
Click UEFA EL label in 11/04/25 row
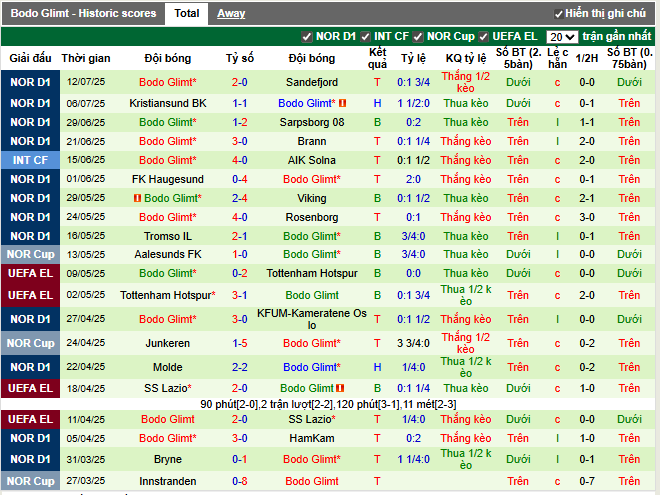tap(30, 419)
